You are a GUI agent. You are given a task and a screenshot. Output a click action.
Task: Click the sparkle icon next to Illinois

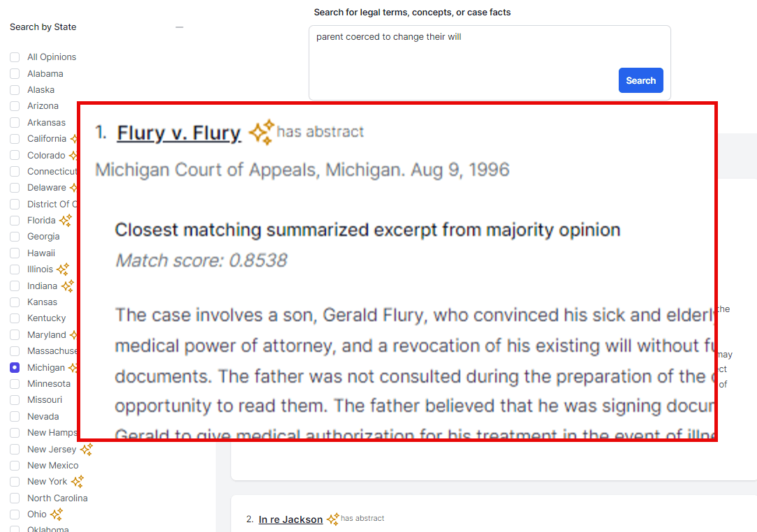click(x=63, y=269)
